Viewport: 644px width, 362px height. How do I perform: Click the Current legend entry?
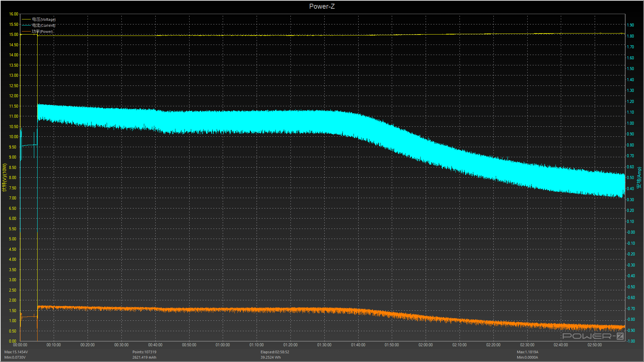click(x=44, y=25)
